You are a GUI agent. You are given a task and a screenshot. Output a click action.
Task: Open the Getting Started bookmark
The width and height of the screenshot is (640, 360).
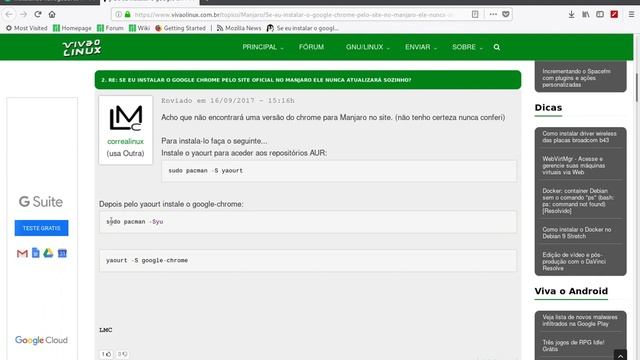[180, 28]
